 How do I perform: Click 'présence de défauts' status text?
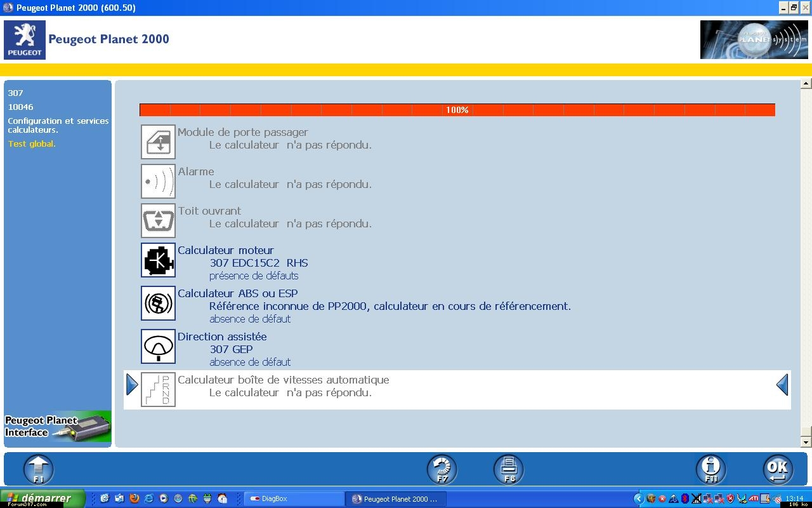pos(254,276)
